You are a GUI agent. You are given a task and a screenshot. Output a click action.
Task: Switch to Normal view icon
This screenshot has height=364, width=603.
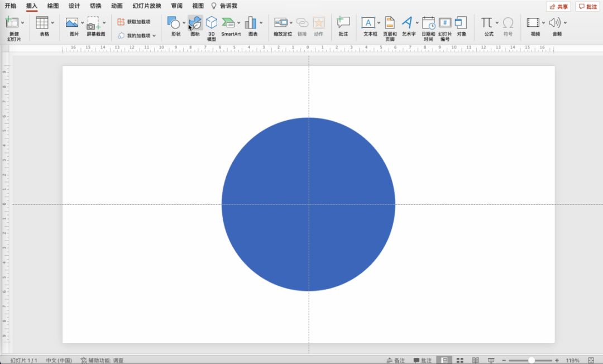(x=444, y=360)
